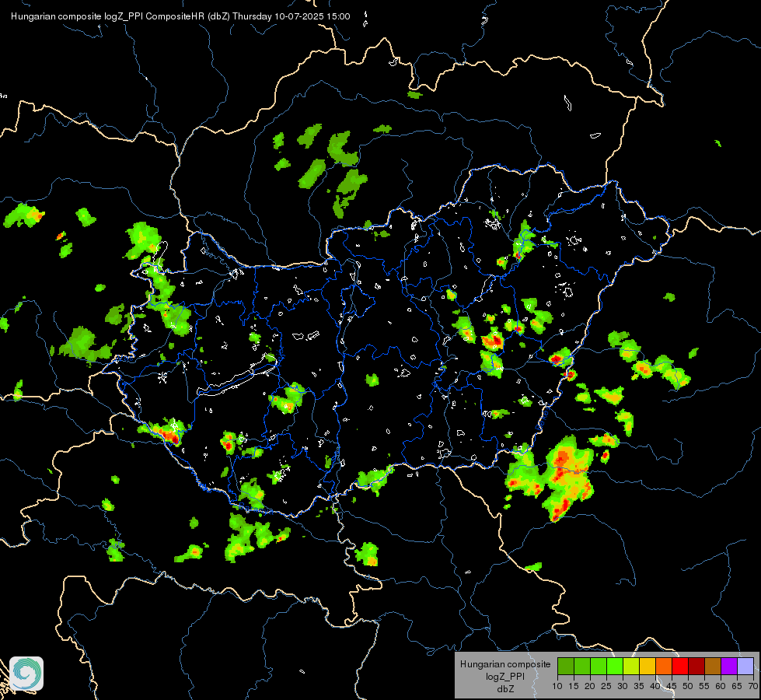Viewport: 761px width, 700px height.
Task: Click 'Hungarian composite' label in legend
Action: 505,664
